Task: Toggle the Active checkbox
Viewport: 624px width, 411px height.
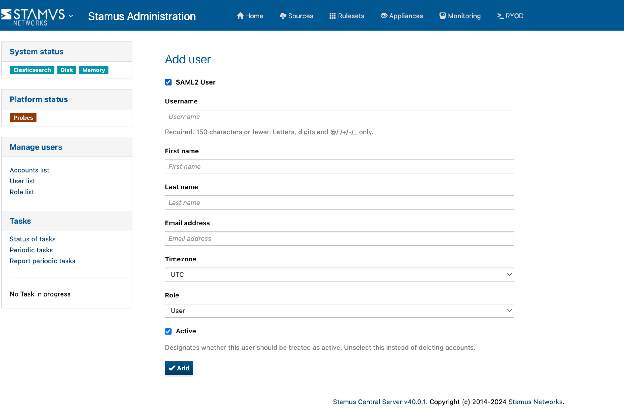Action: [168, 330]
